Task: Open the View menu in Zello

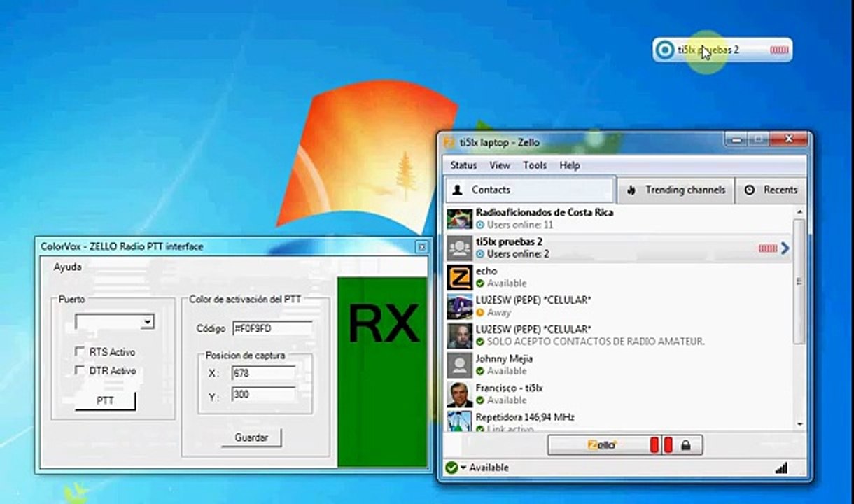Action: click(x=500, y=165)
